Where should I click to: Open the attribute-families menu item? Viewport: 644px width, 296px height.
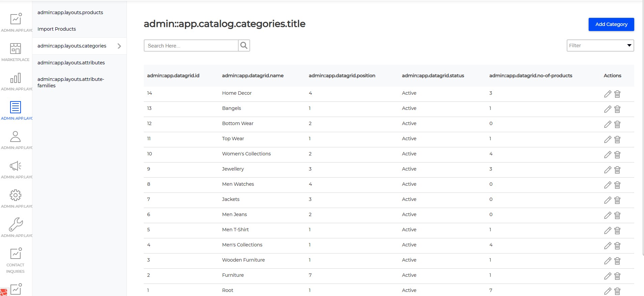coord(71,82)
